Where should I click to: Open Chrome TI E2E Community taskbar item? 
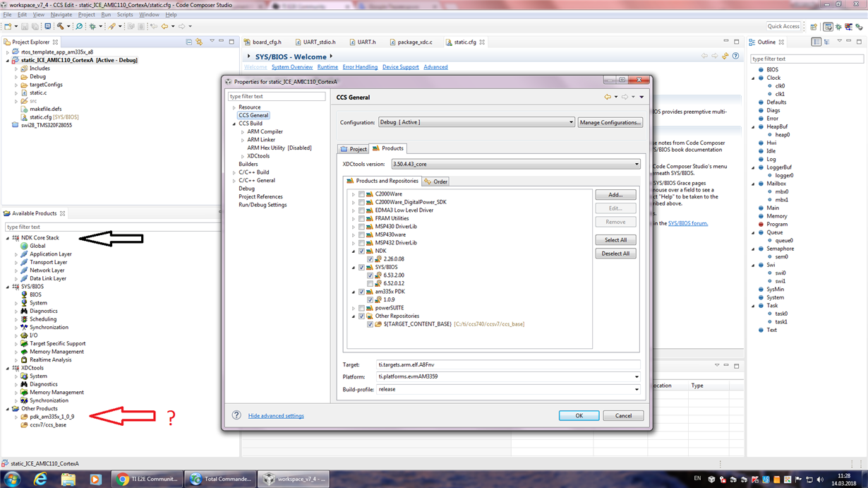click(148, 479)
